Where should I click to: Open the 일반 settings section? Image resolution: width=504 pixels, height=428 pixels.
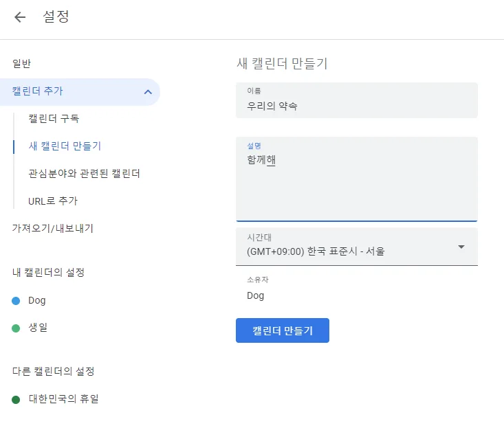pos(21,64)
